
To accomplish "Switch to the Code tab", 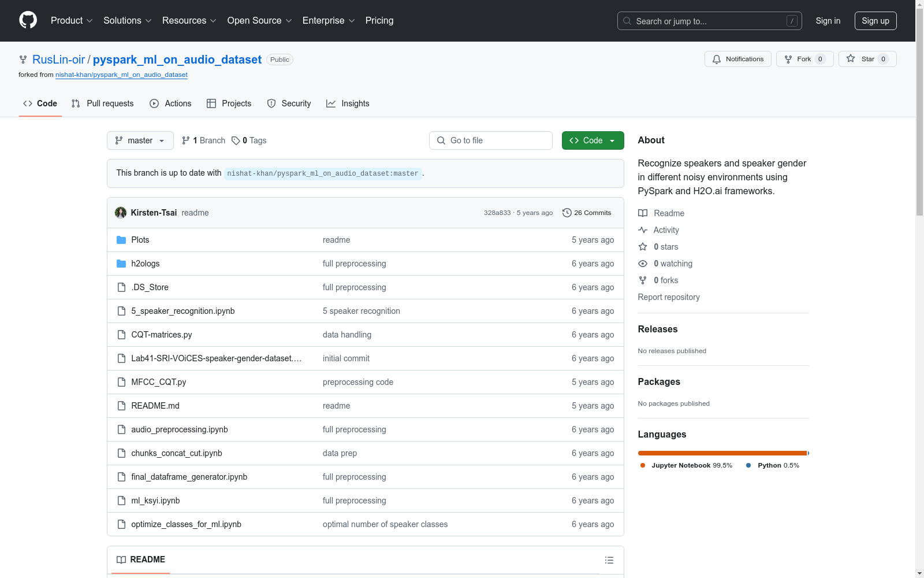I will [40, 103].
